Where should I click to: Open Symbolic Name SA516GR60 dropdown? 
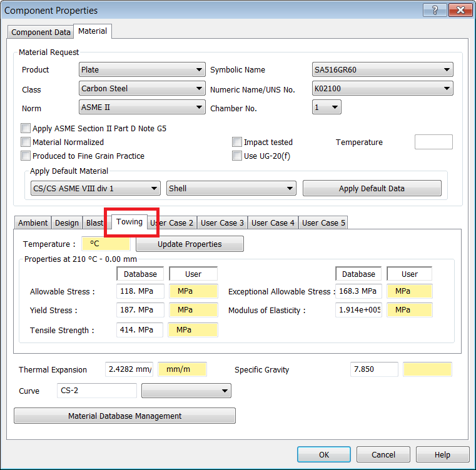[x=382, y=70]
